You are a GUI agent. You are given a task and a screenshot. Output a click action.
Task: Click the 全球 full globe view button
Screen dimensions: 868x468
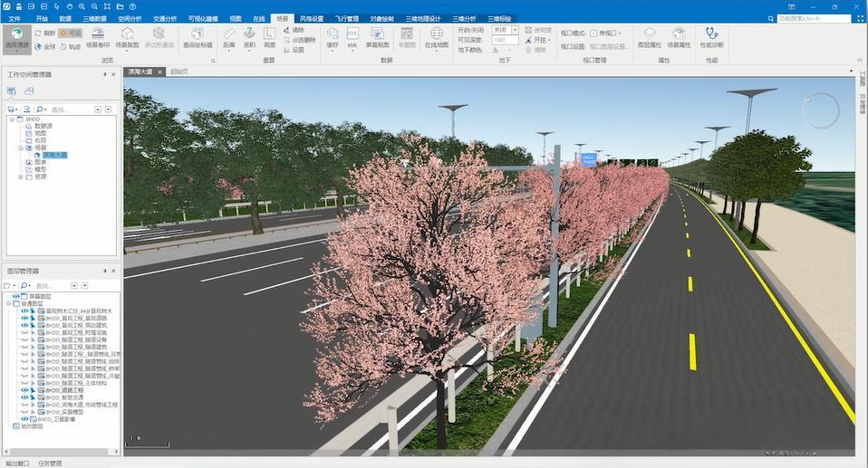[45, 46]
